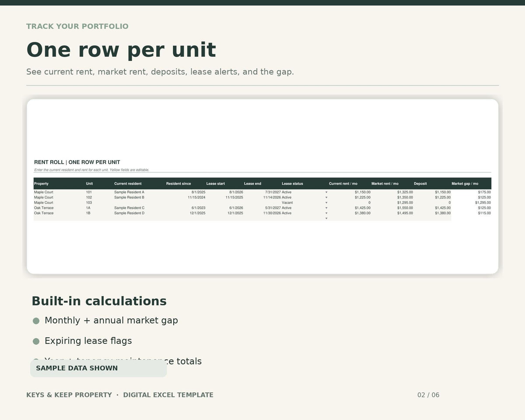Click the Lease end date 11/30/2026

coord(272,213)
